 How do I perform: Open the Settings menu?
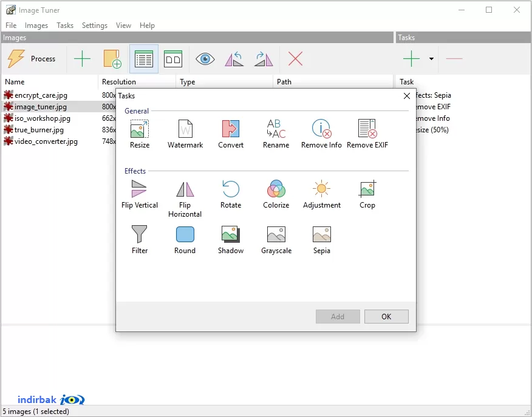pyautogui.click(x=95, y=25)
